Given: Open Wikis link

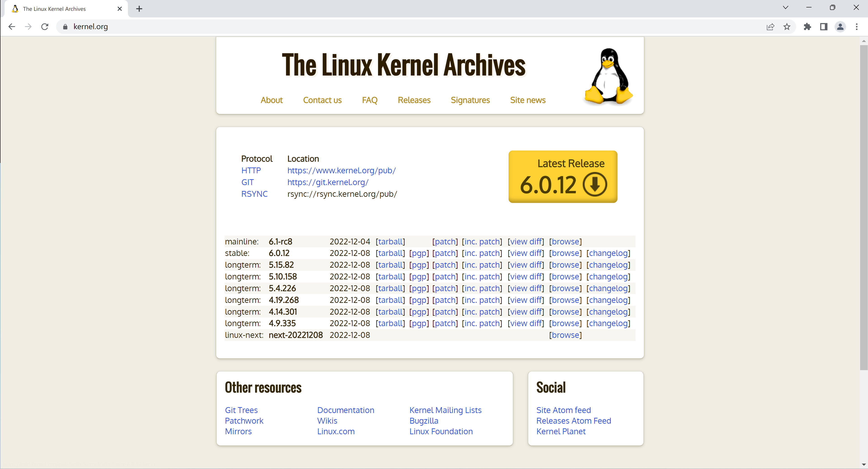Looking at the screenshot, I should (x=327, y=421).
